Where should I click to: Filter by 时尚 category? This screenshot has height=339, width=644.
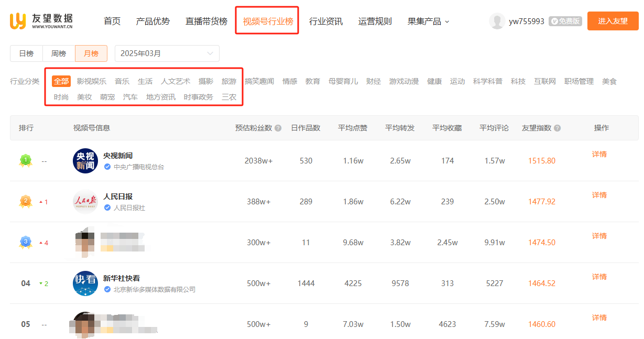(61, 97)
